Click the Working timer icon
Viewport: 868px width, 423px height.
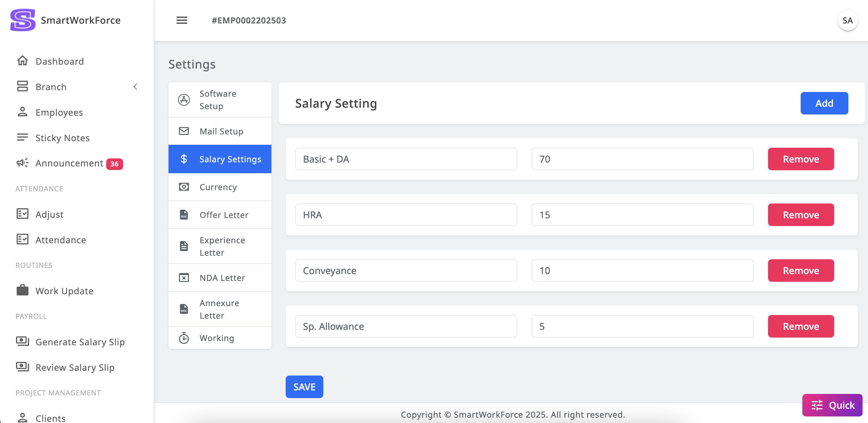(184, 338)
